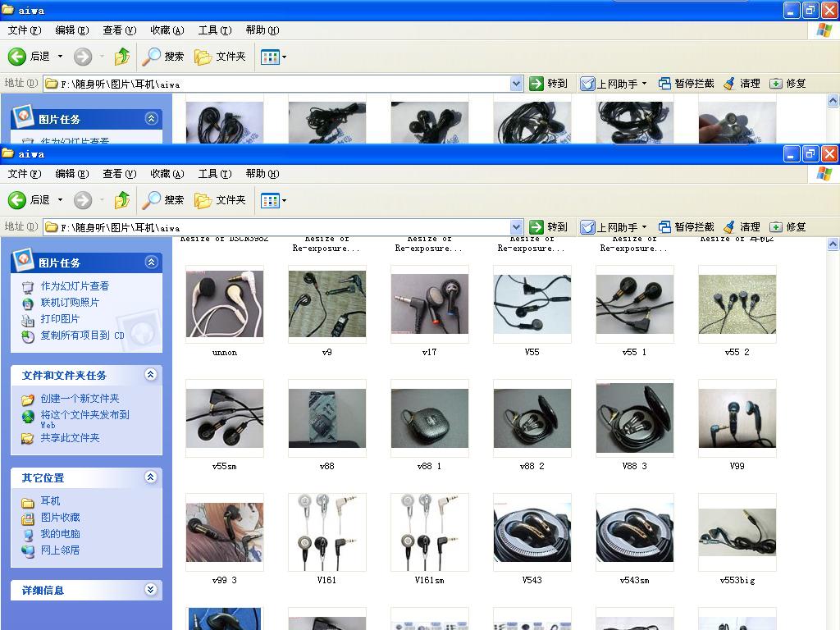Open 编辑(E) menu in the lower window

[72, 174]
